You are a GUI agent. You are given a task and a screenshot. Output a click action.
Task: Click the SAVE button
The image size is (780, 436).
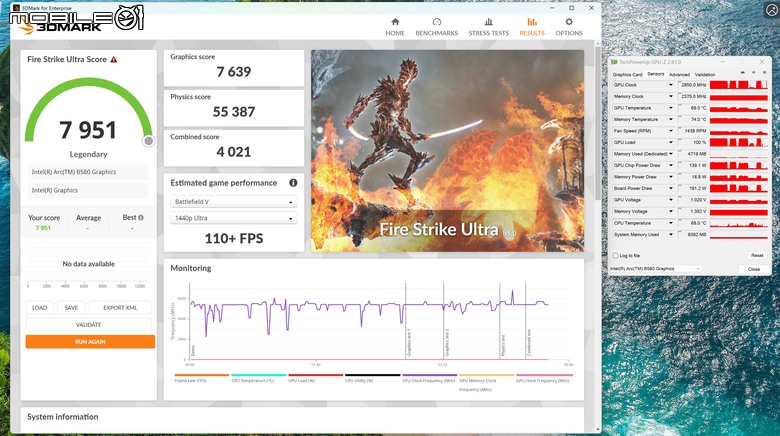pyautogui.click(x=71, y=308)
